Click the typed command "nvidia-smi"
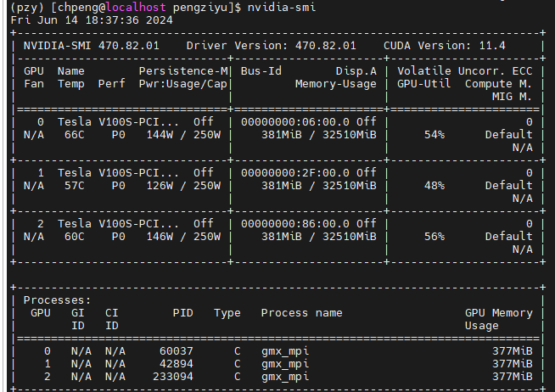 coord(282,7)
